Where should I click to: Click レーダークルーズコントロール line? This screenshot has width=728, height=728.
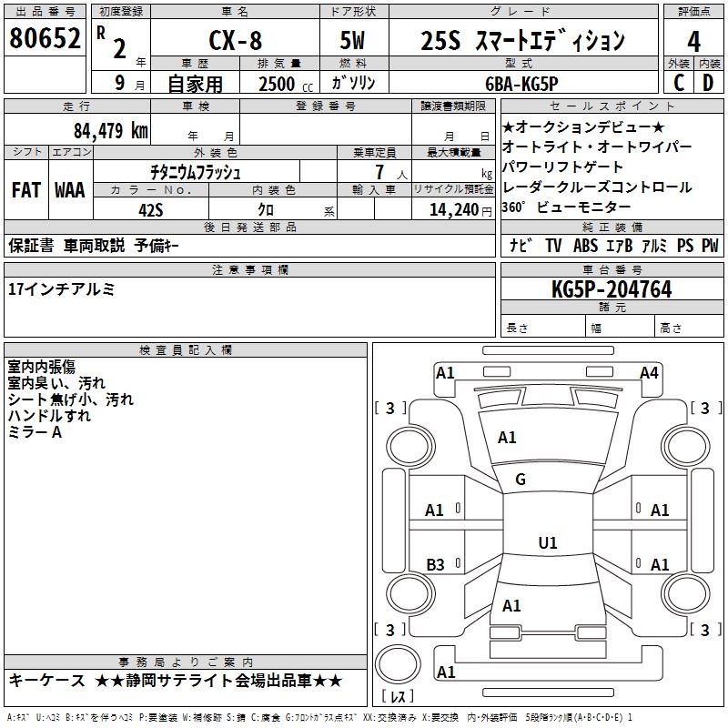tap(597, 187)
